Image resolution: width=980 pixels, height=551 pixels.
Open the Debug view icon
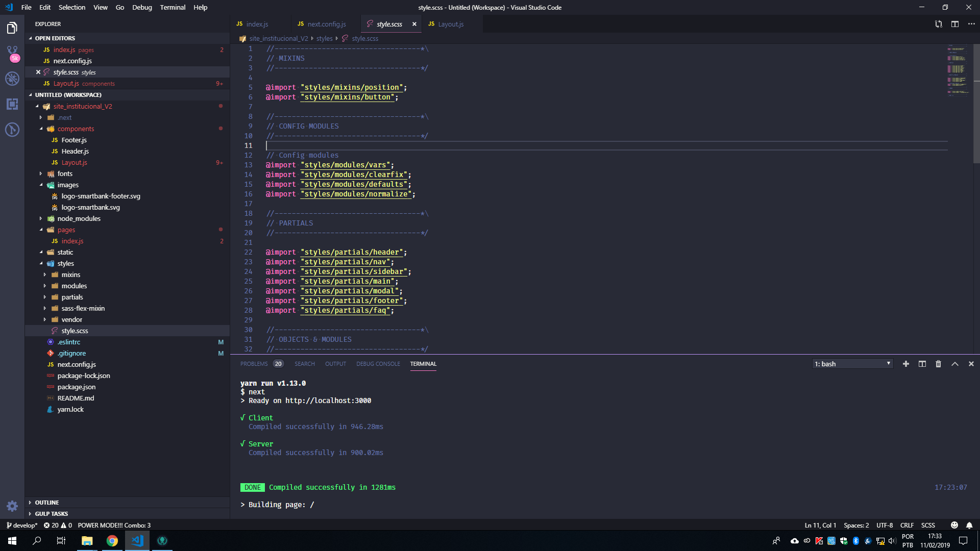click(12, 79)
